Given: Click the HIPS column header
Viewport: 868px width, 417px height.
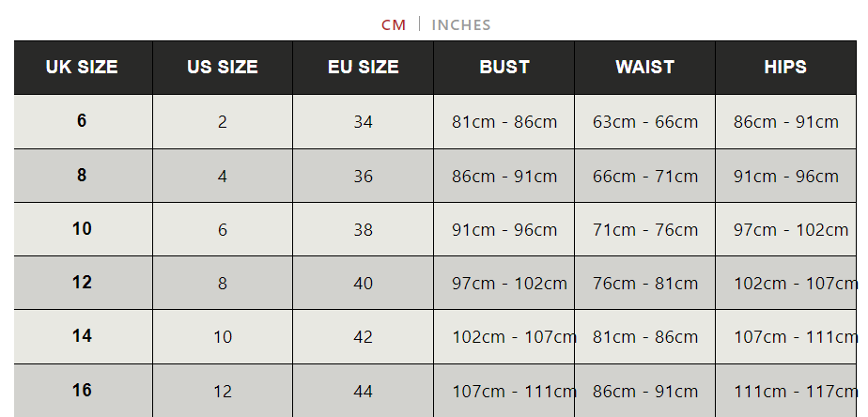Looking at the screenshot, I should 785,68.
